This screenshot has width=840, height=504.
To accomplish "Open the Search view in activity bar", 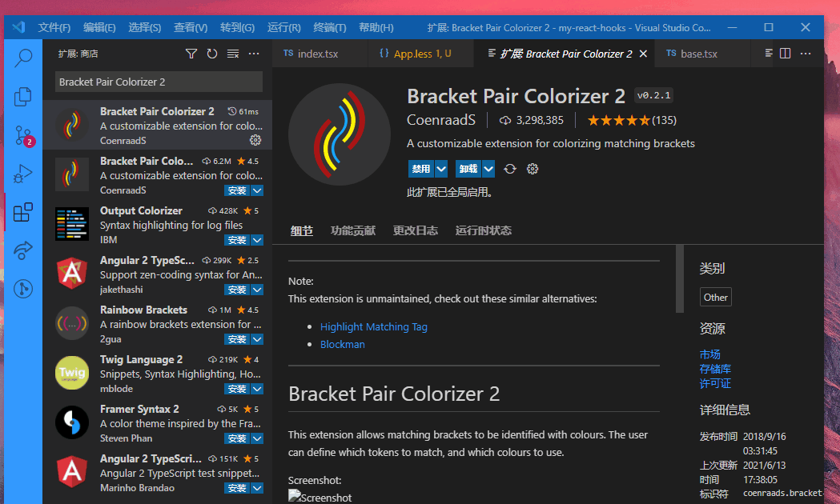I will [x=23, y=58].
